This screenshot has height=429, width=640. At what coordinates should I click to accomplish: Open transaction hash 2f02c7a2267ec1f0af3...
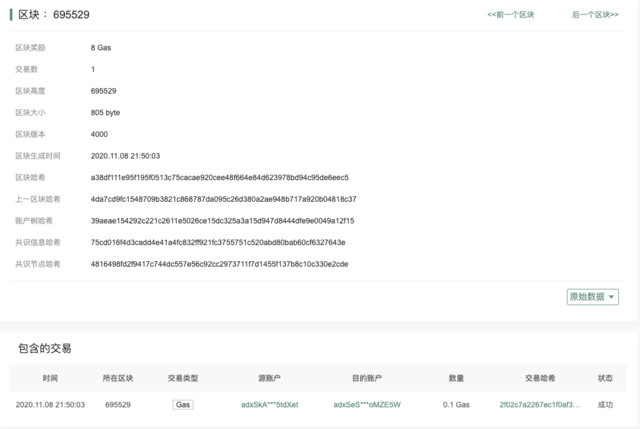tap(540, 405)
